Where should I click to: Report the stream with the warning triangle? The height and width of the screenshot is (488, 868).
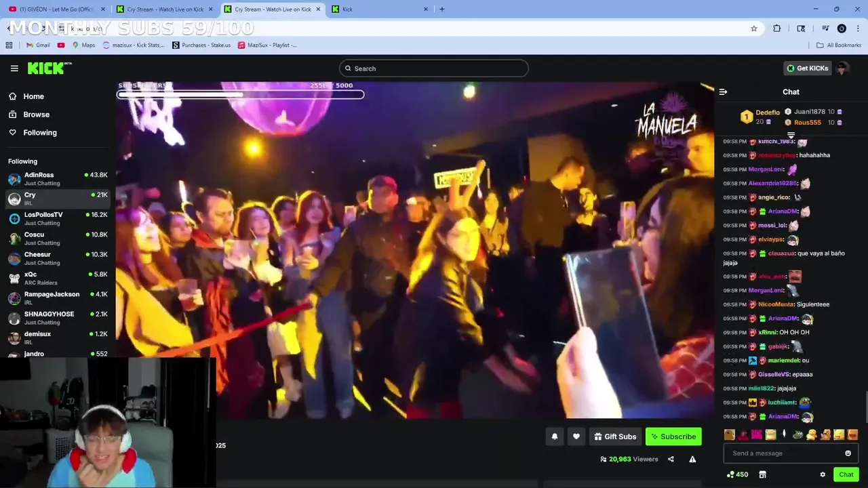(x=692, y=459)
